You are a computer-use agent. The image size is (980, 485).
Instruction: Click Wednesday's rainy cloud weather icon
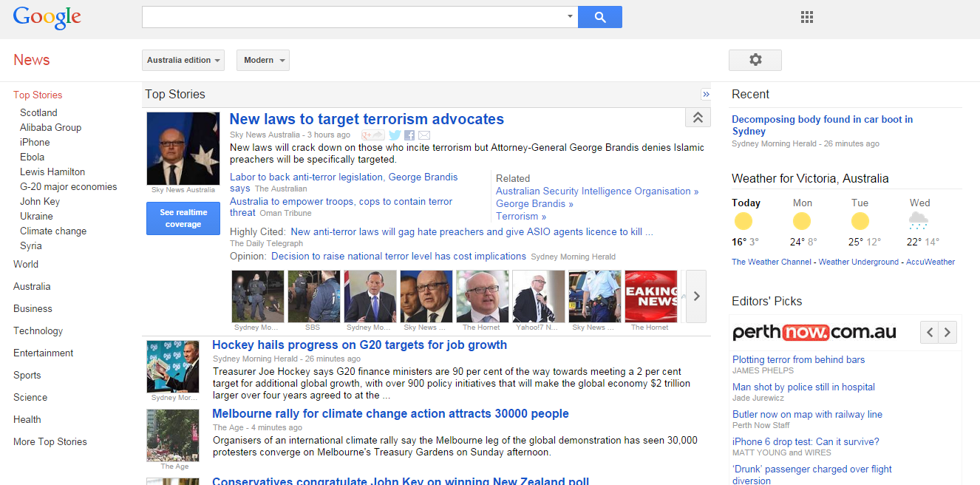tap(919, 220)
